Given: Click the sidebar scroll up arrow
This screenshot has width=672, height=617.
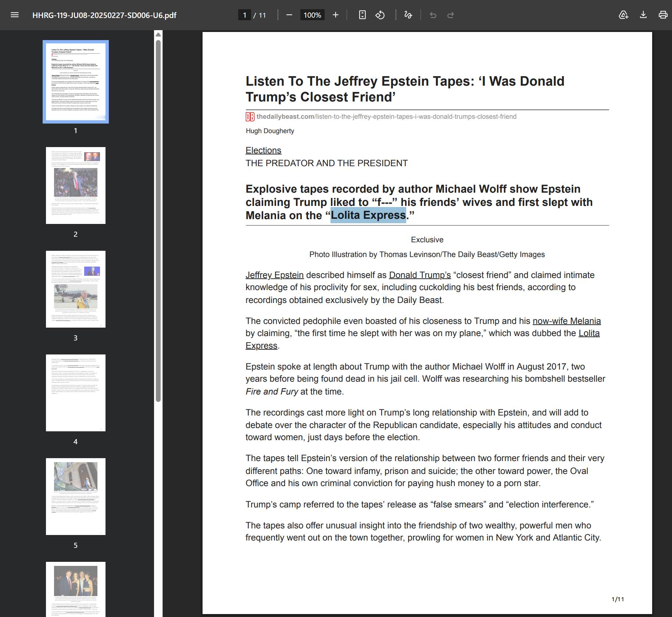Looking at the screenshot, I should [158, 35].
